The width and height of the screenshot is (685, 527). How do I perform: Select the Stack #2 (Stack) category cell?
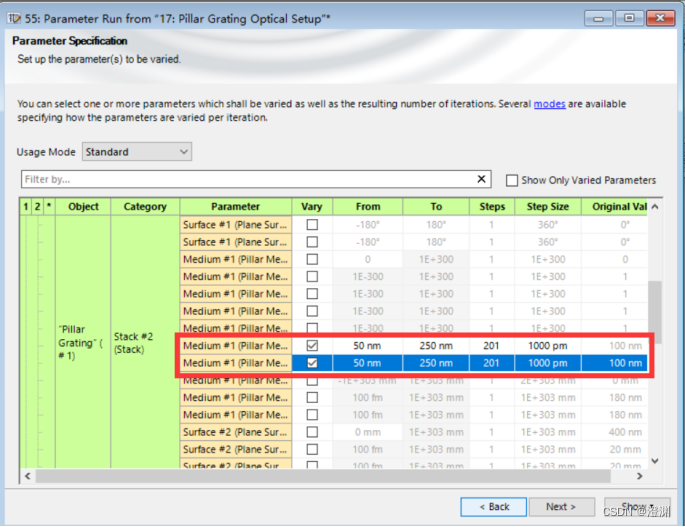coord(145,342)
